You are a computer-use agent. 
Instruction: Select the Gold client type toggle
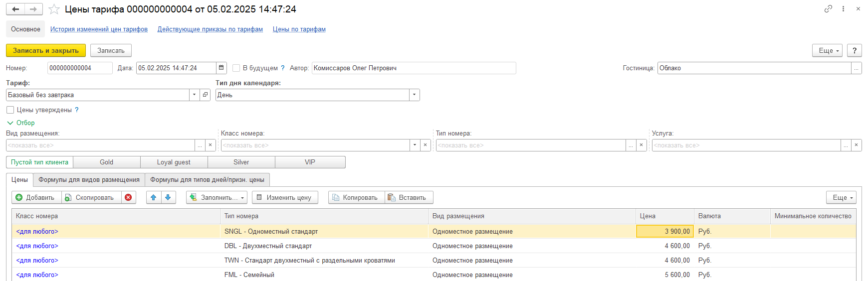[106, 162]
